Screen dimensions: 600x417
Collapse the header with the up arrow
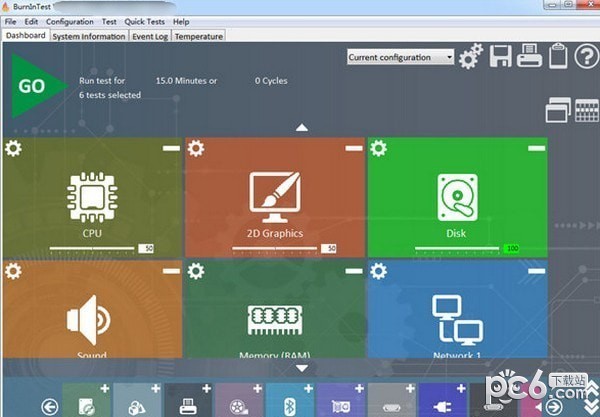pyautogui.click(x=302, y=128)
